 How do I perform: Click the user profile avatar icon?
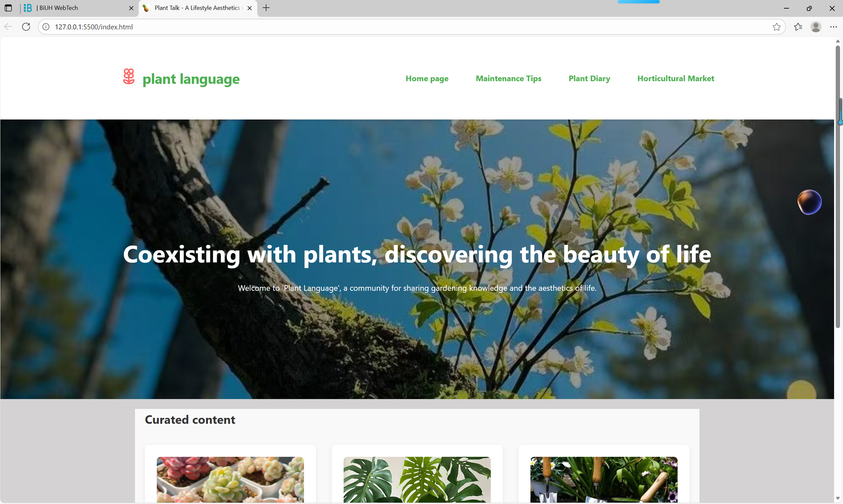[x=816, y=27]
